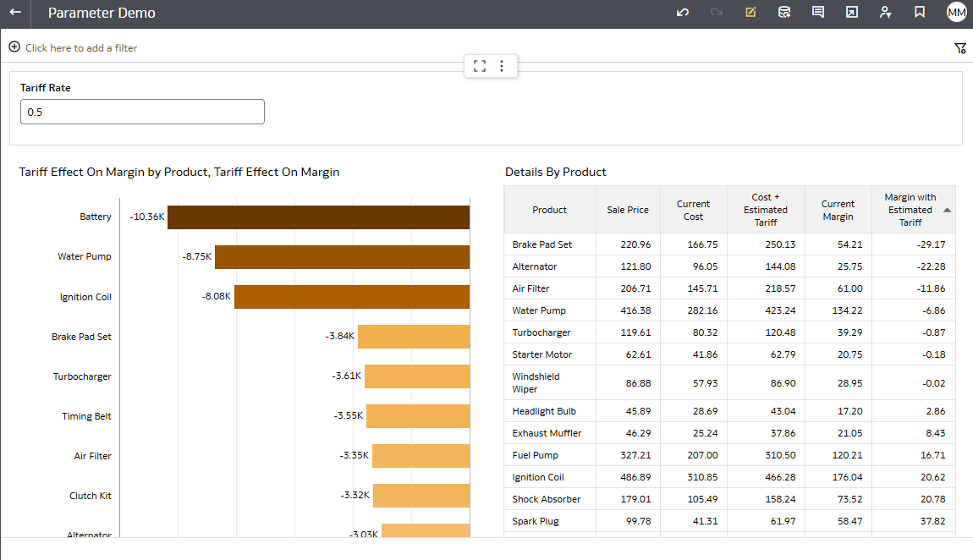This screenshot has width=973, height=560.
Task: Toggle sort arrow on Margin with Estimated Tariff
Action: 947,210
